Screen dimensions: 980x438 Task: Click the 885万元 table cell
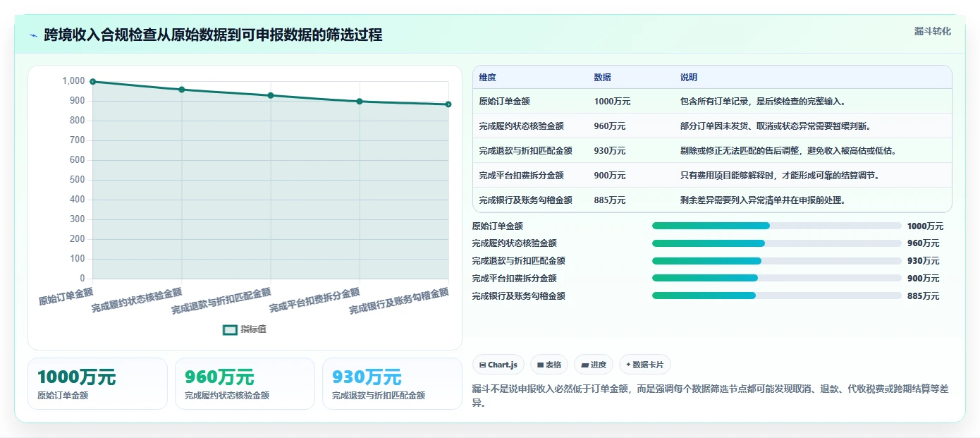click(x=610, y=200)
